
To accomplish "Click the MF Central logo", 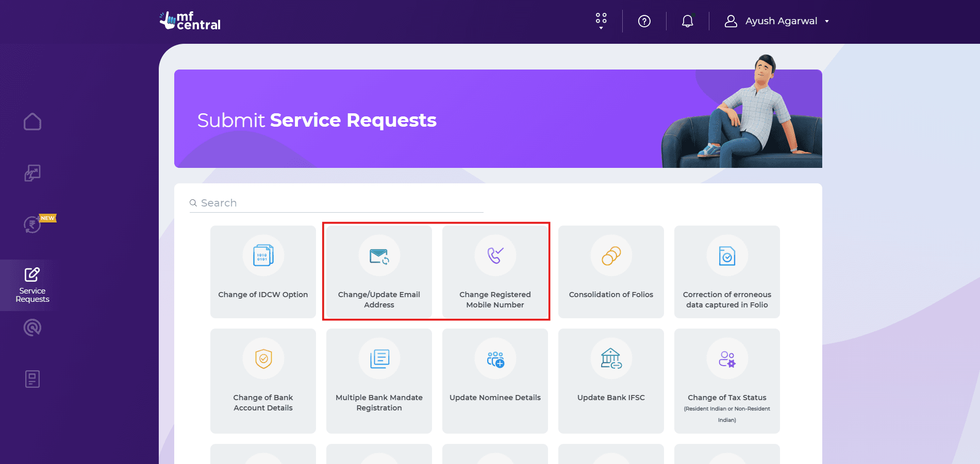I will click(x=190, y=21).
